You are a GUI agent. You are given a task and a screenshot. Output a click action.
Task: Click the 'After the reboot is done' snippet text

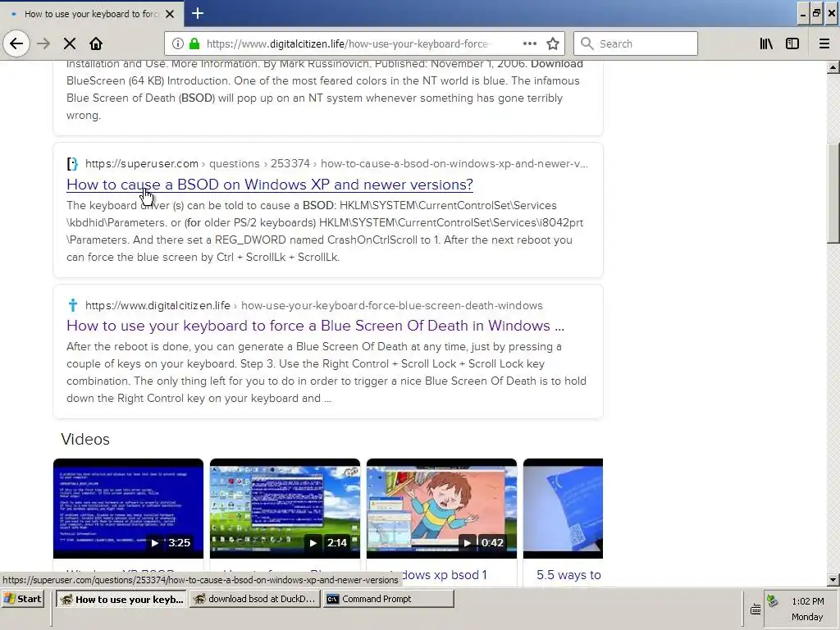point(314,347)
